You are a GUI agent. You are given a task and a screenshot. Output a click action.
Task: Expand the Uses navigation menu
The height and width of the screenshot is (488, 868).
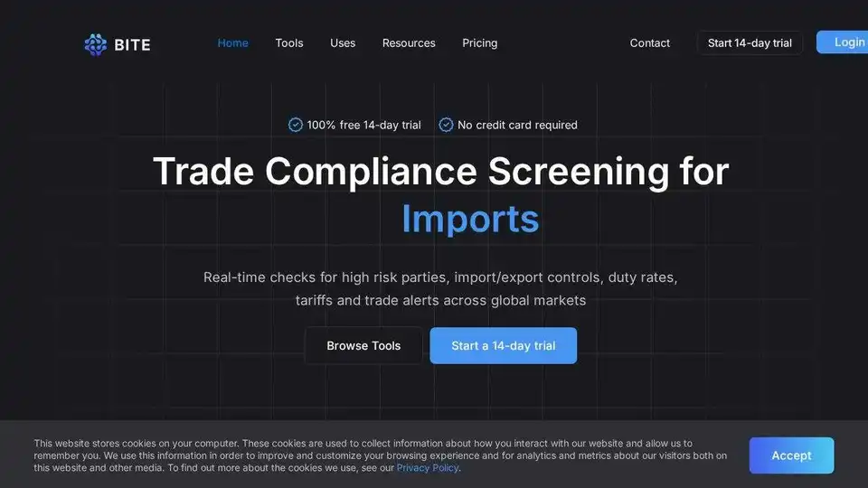tap(343, 42)
